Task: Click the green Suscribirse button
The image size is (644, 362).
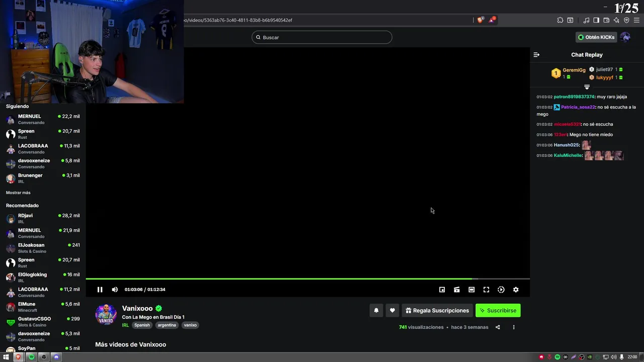Action: pos(498,311)
